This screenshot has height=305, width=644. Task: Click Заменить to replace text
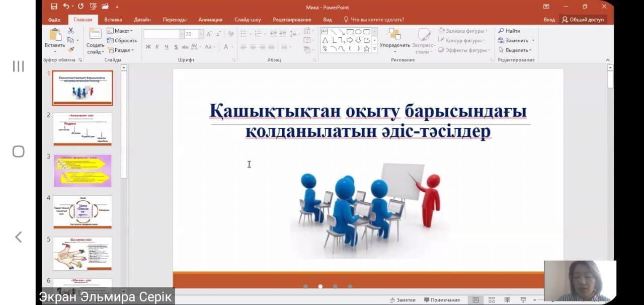516,40
